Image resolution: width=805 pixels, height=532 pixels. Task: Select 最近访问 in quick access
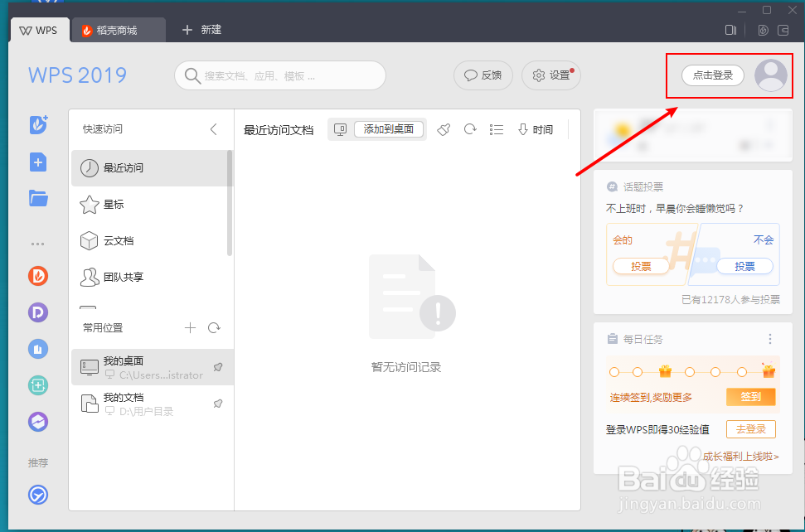pos(149,167)
